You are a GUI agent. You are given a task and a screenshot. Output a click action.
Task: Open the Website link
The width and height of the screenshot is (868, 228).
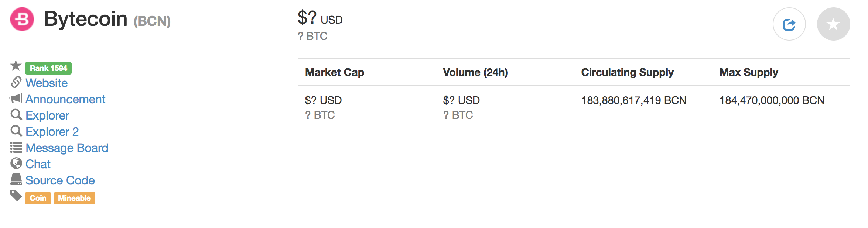(47, 83)
